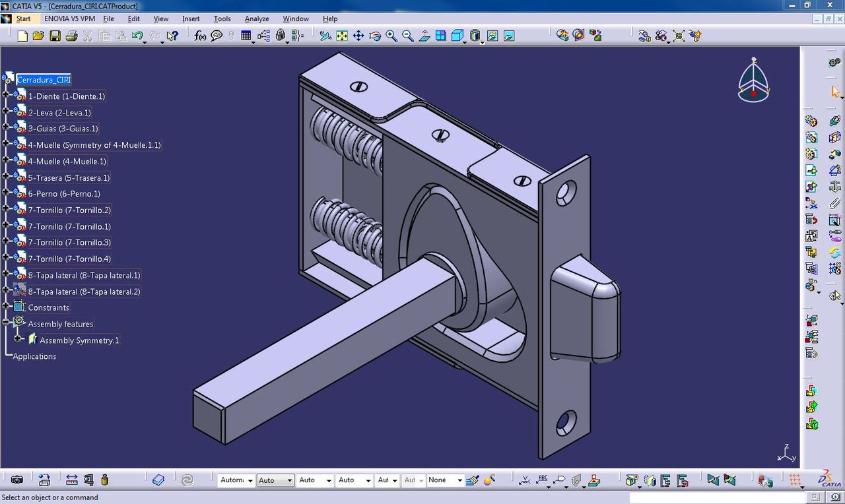The image size is (845, 504).
Task: Click the square shaft in the 3D model
Action: (x=323, y=350)
